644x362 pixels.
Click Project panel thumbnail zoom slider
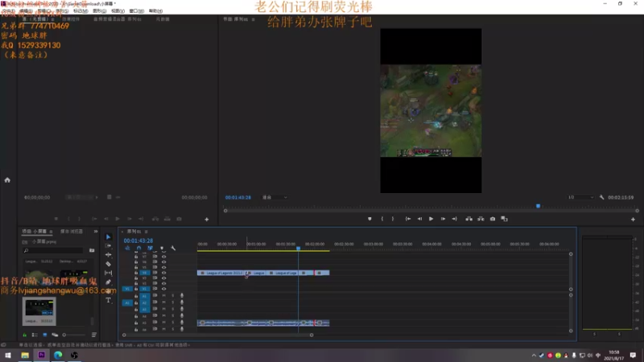(74, 335)
